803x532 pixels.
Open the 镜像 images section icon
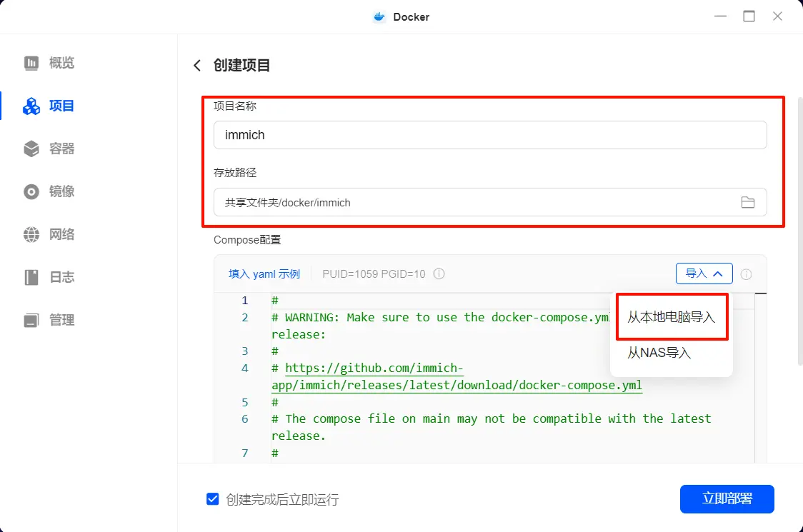[x=31, y=191]
